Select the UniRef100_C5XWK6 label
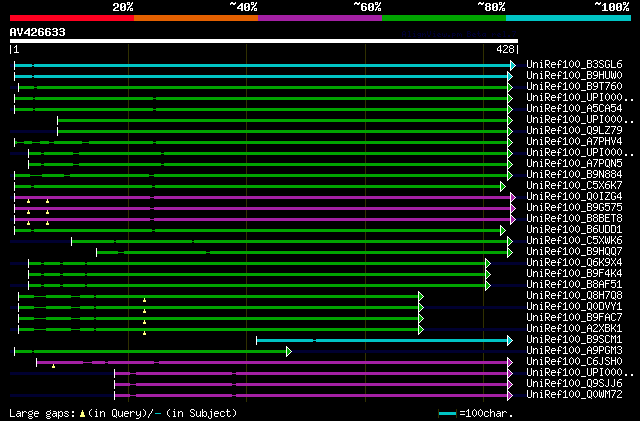The height and width of the screenshot is (421, 640). [574, 241]
